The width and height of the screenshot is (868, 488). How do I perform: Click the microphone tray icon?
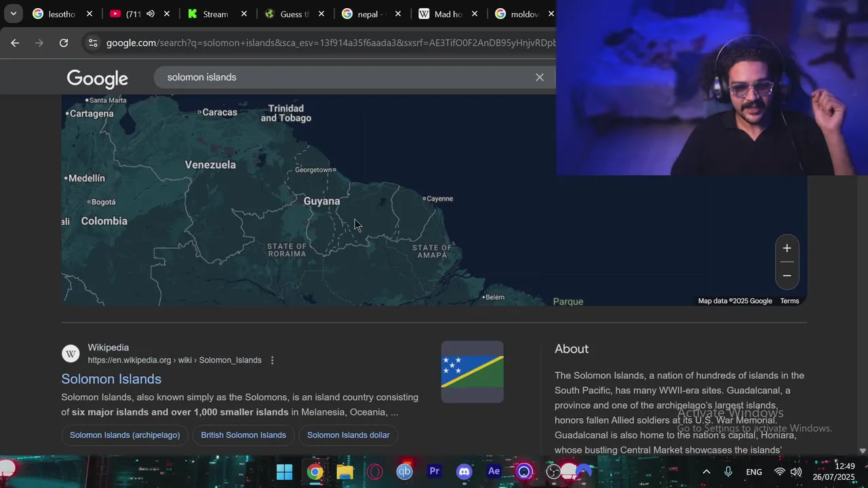pyautogui.click(x=728, y=472)
